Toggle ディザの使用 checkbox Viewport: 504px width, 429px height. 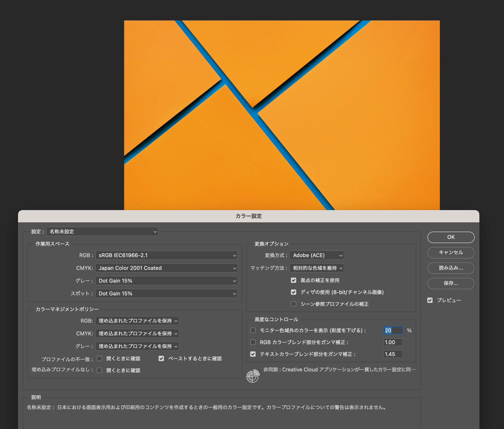[x=294, y=292]
